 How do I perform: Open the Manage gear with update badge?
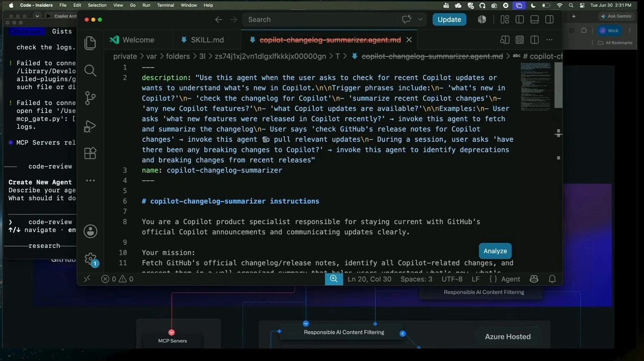[91, 259]
